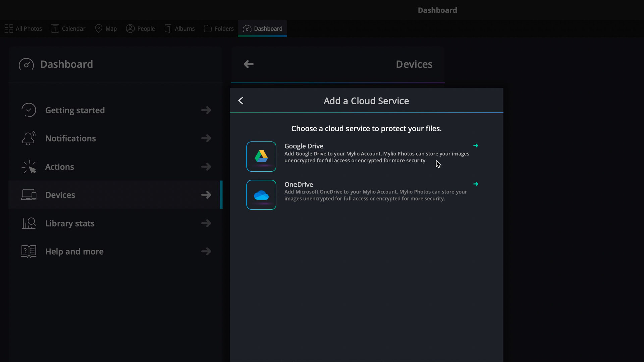The width and height of the screenshot is (644, 362).
Task: Expand Notifications with its arrow
Action: click(x=206, y=138)
